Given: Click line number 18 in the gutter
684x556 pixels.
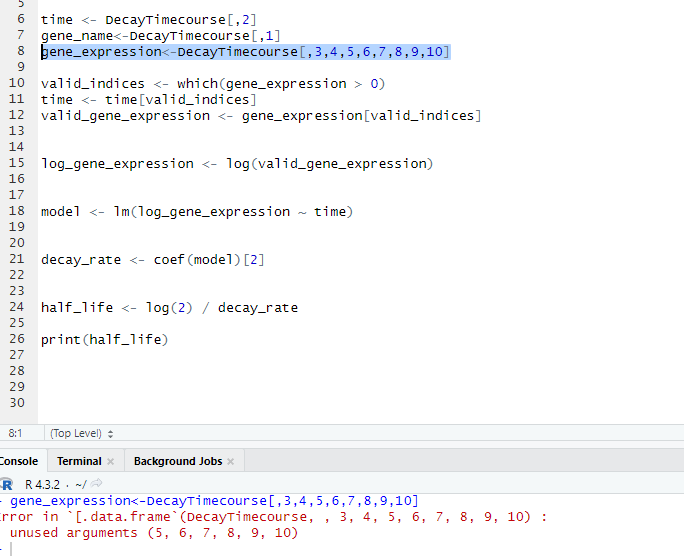Looking at the screenshot, I should pos(17,211).
